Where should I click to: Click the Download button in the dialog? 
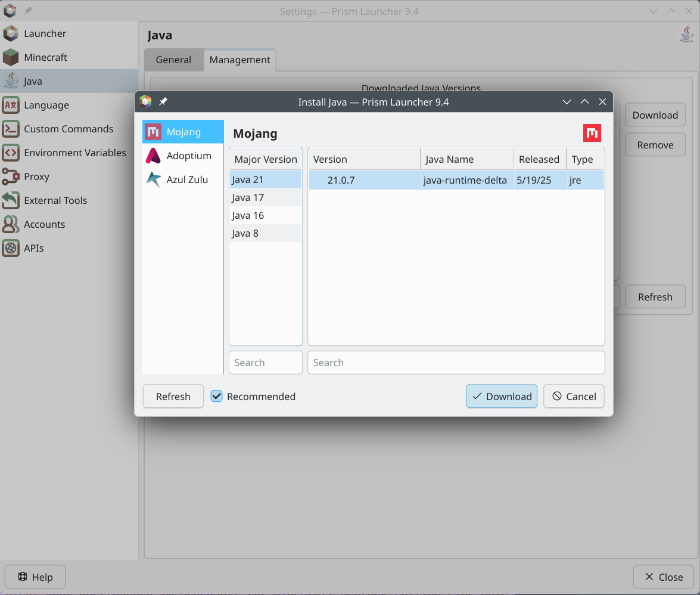point(502,396)
